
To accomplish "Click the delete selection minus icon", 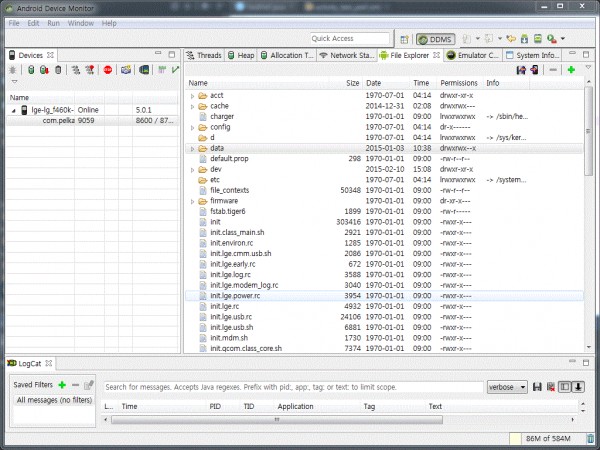I will (x=553, y=70).
